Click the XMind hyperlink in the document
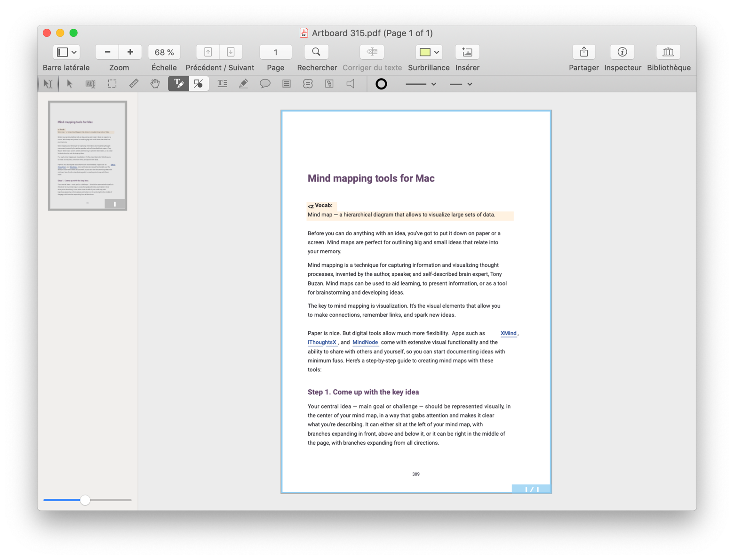Image resolution: width=734 pixels, height=560 pixels. [x=508, y=333]
